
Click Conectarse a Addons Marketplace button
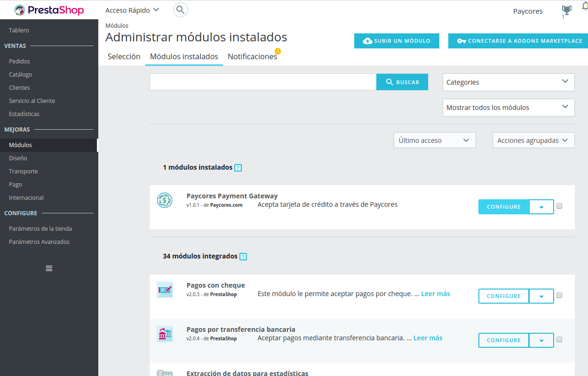[518, 41]
